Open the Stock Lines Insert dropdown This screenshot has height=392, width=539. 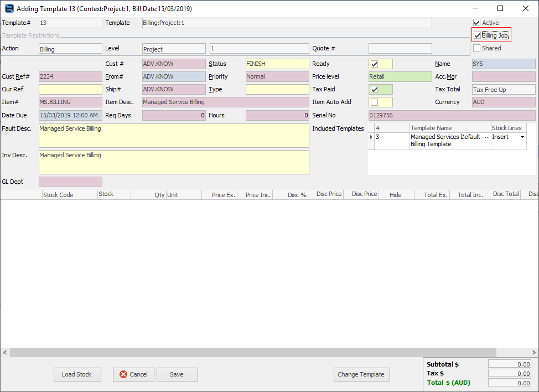pyautogui.click(x=522, y=137)
